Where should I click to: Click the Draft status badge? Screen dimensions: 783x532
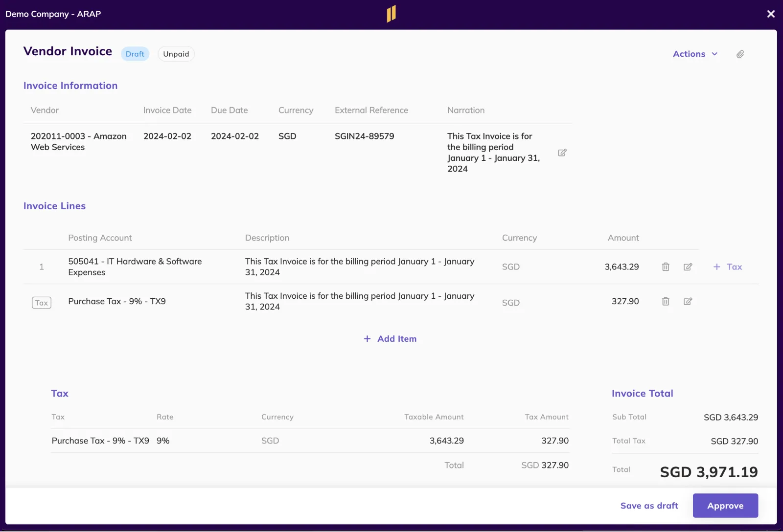click(x=135, y=54)
